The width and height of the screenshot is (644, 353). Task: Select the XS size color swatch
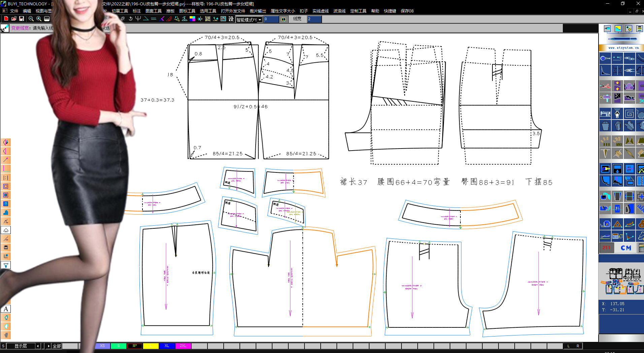(102, 346)
